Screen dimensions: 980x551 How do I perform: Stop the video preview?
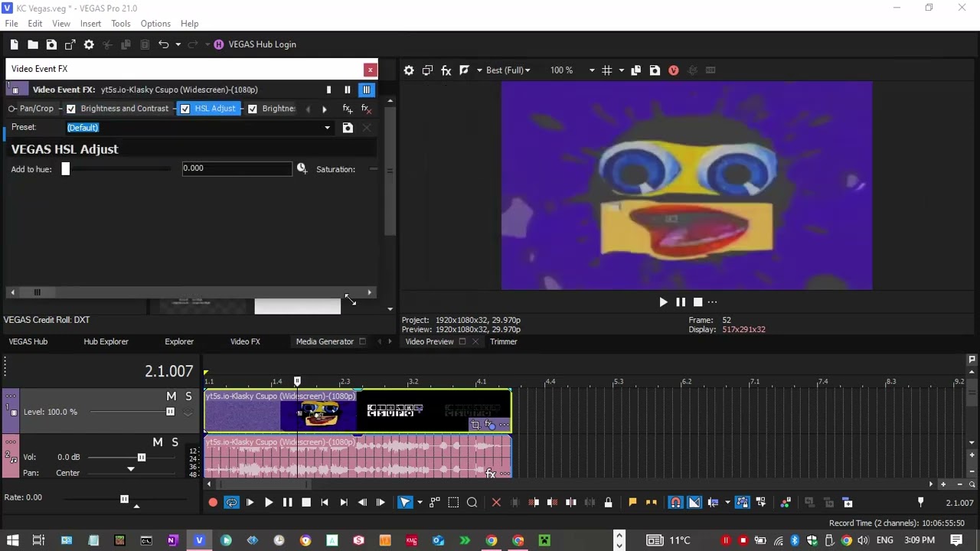(x=697, y=302)
